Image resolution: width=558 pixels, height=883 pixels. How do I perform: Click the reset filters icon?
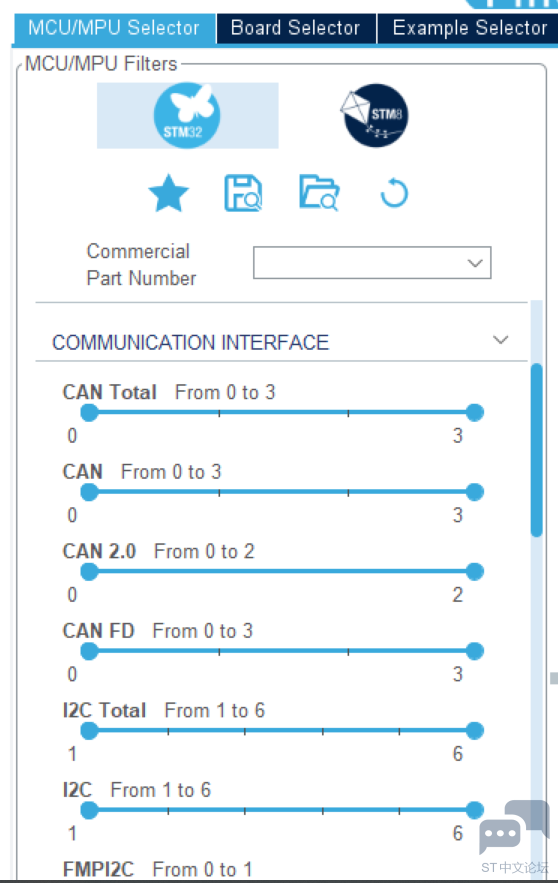pyautogui.click(x=394, y=193)
